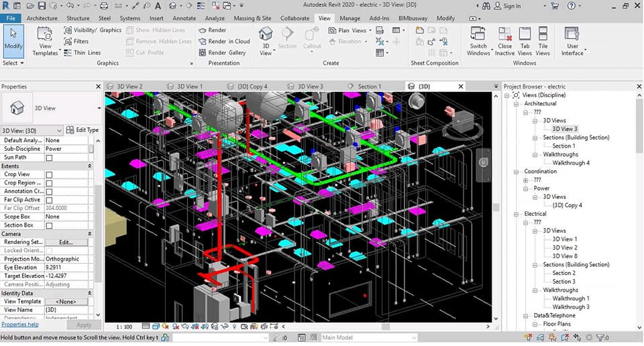This screenshot has width=644, height=346.
Task: Select the Modify tool in the ribbon
Action: [x=13, y=40]
